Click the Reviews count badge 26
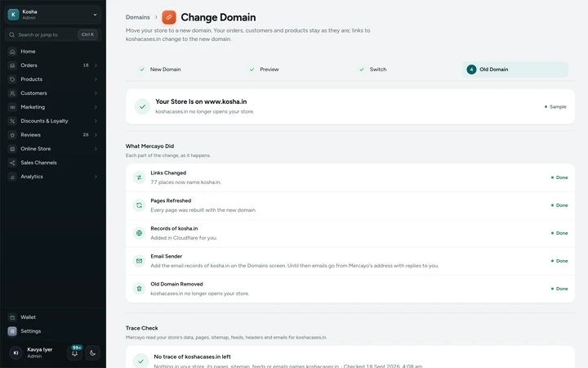 (86, 135)
